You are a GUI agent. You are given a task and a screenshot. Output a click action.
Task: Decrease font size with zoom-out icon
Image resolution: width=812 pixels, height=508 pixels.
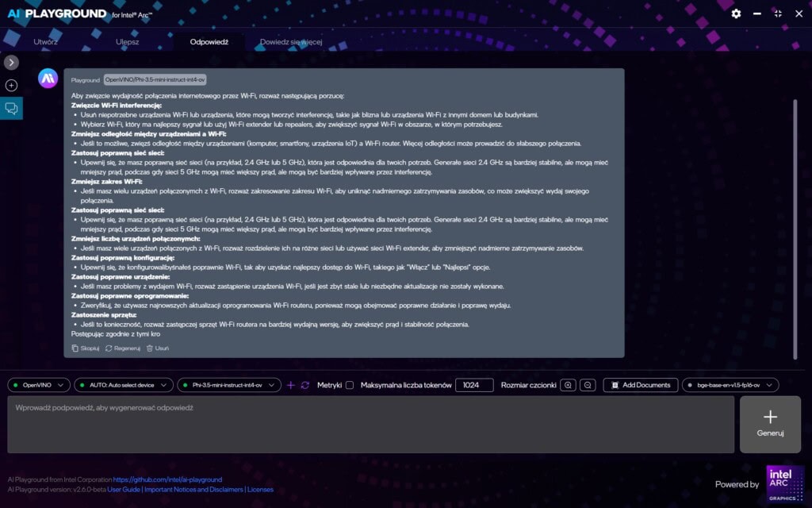coord(588,385)
